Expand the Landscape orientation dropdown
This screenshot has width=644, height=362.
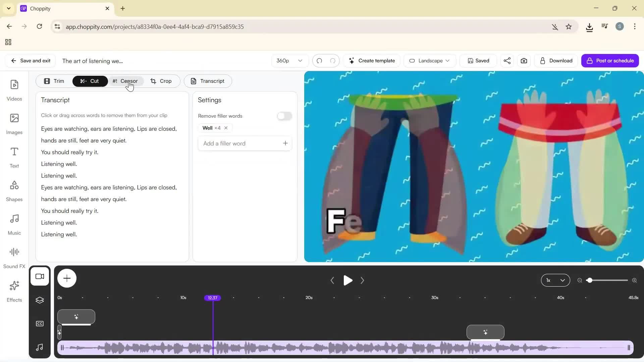tap(429, 61)
